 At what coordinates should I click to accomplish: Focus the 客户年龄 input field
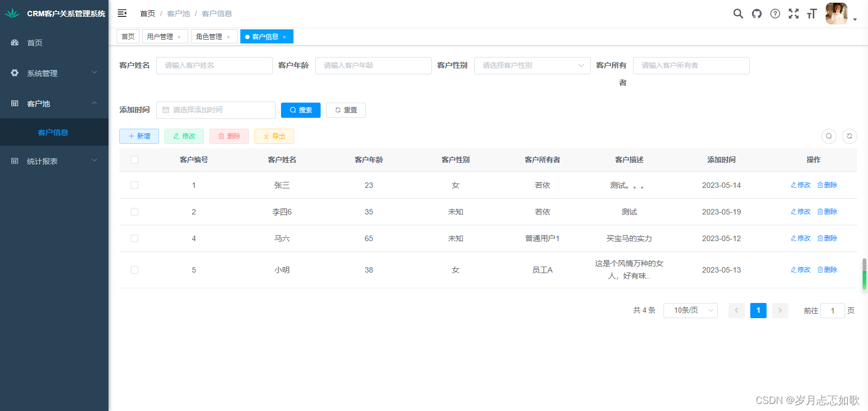373,65
